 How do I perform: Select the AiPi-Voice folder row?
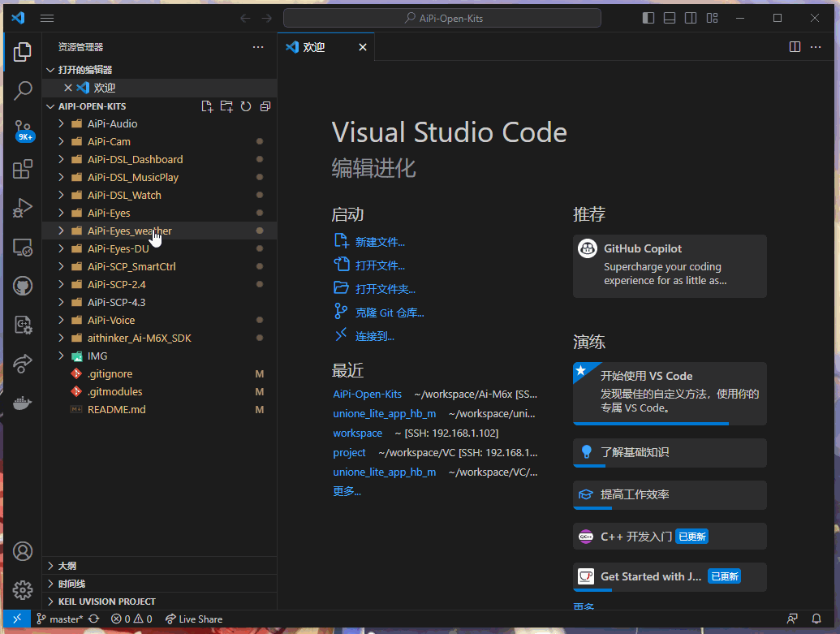(x=159, y=320)
